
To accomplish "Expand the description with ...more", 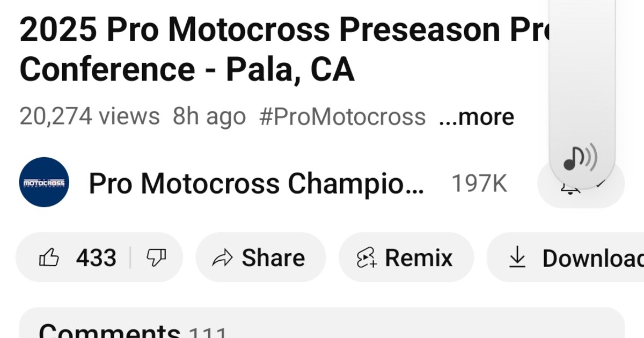I will (x=477, y=116).
